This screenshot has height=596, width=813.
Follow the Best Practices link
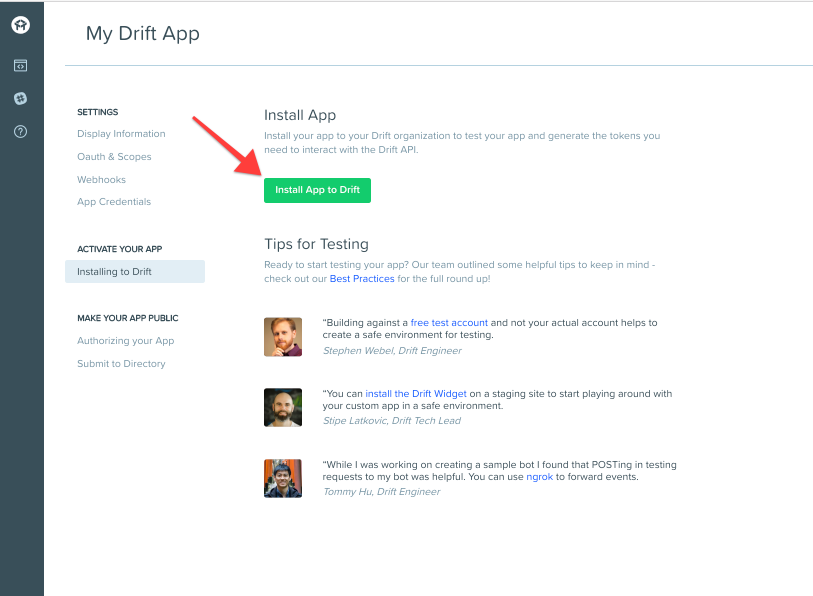click(362, 279)
